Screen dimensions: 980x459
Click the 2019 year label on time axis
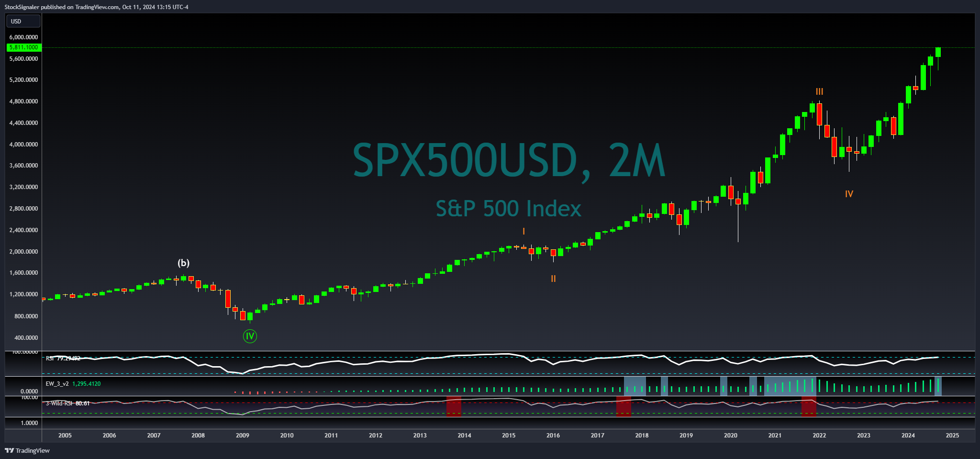click(686, 436)
